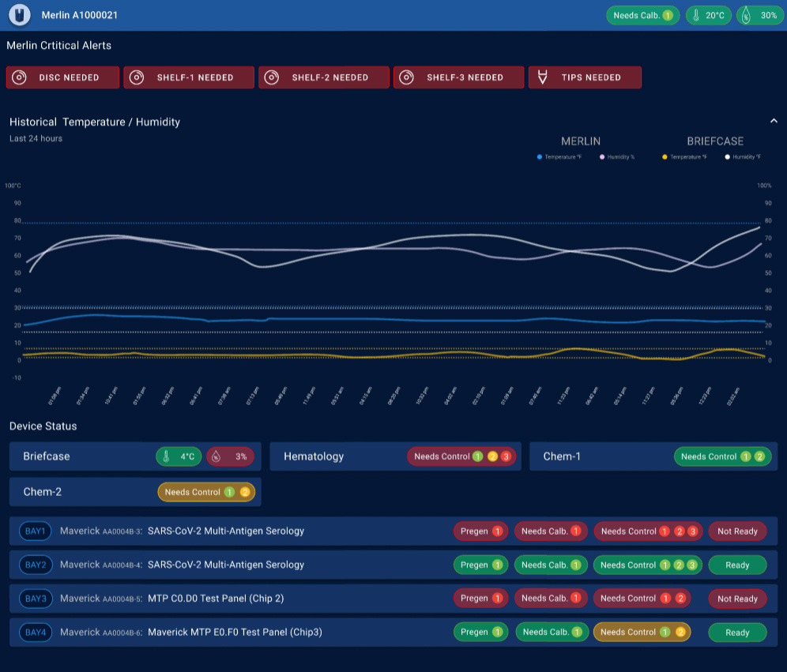The height and width of the screenshot is (672, 787).
Task: Click the humidity droplet icon showing 30%
Action: tap(747, 16)
